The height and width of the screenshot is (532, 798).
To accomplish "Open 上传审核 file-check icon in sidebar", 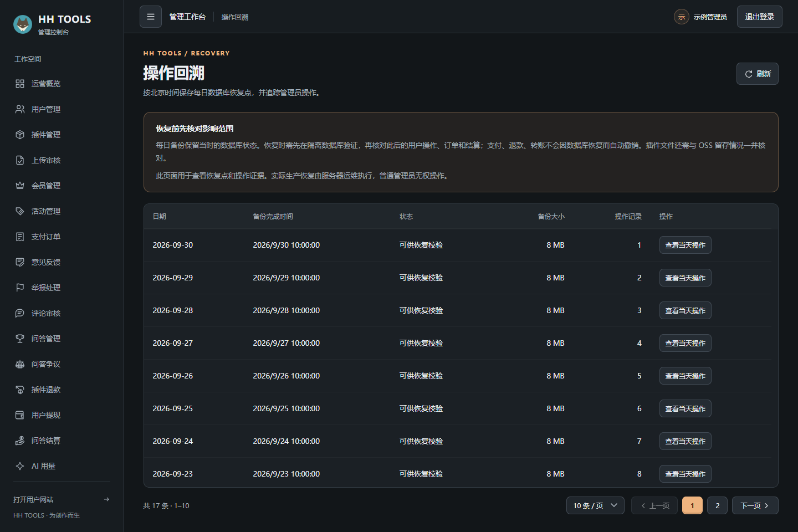I will (20, 160).
